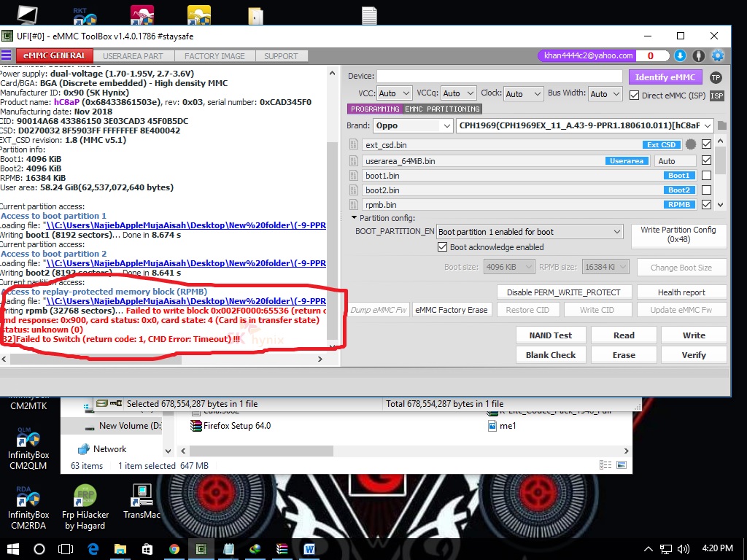Open BOOT_PARTITION_EN dropdown
Screen dimensions: 747x560
(x=530, y=232)
